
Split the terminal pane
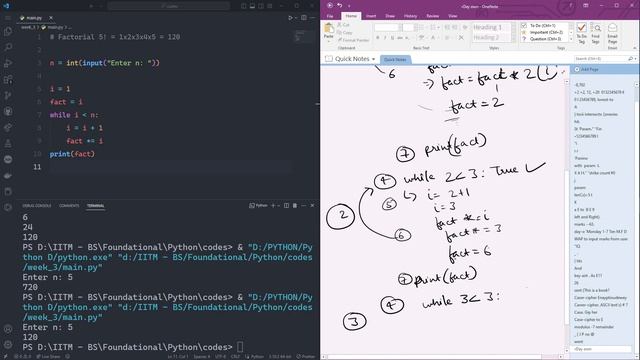pos(286,206)
